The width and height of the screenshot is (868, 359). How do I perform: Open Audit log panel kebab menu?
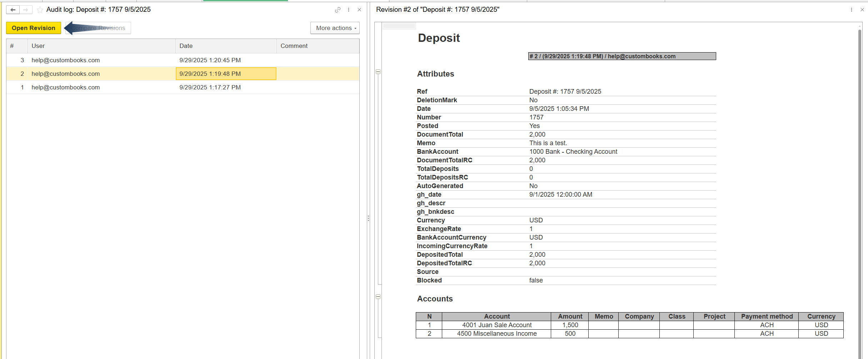click(x=349, y=10)
